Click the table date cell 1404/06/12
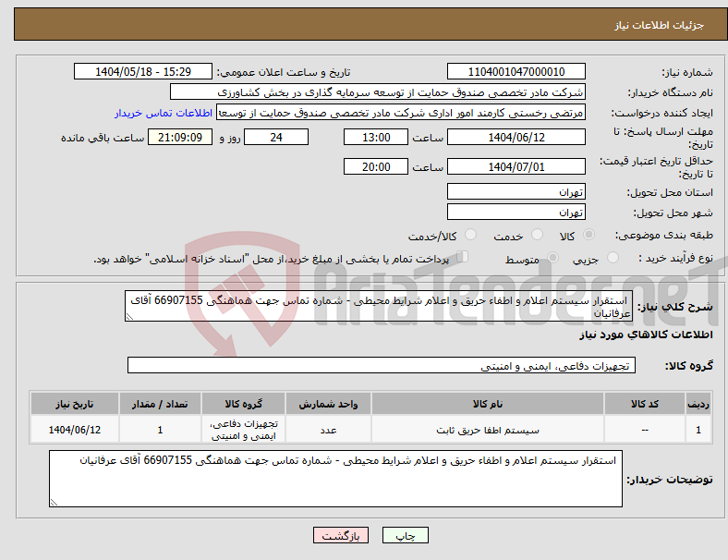This screenshot has height=560, width=728. pos(75,430)
